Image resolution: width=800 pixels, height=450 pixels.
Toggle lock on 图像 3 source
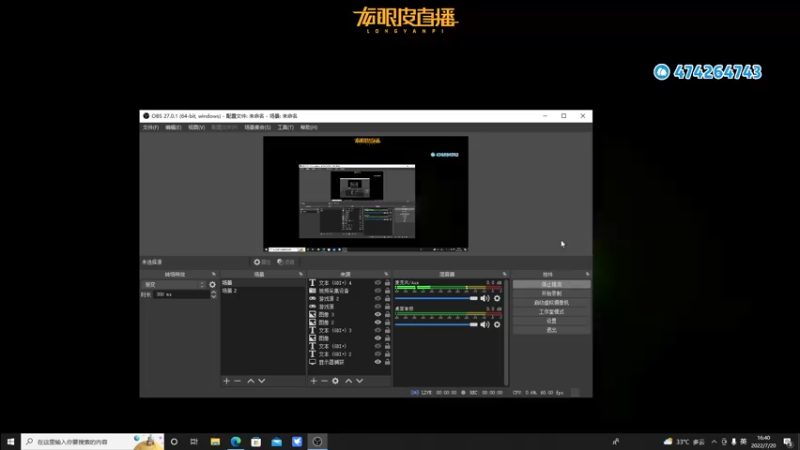[387, 314]
